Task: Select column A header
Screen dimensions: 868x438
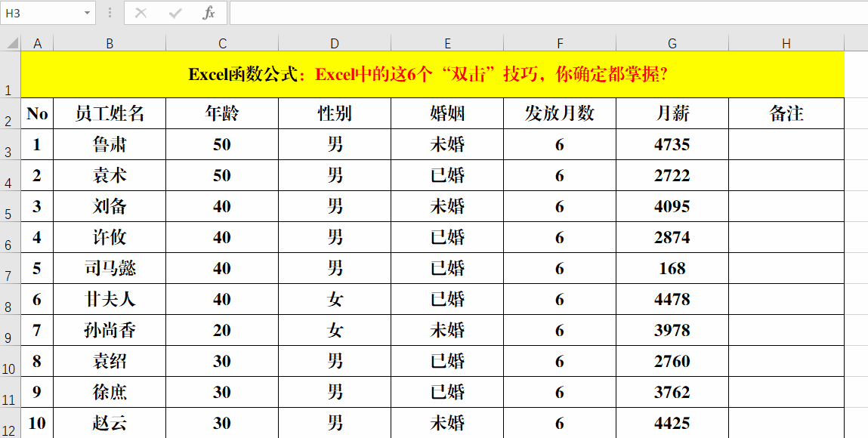Action: (x=37, y=43)
